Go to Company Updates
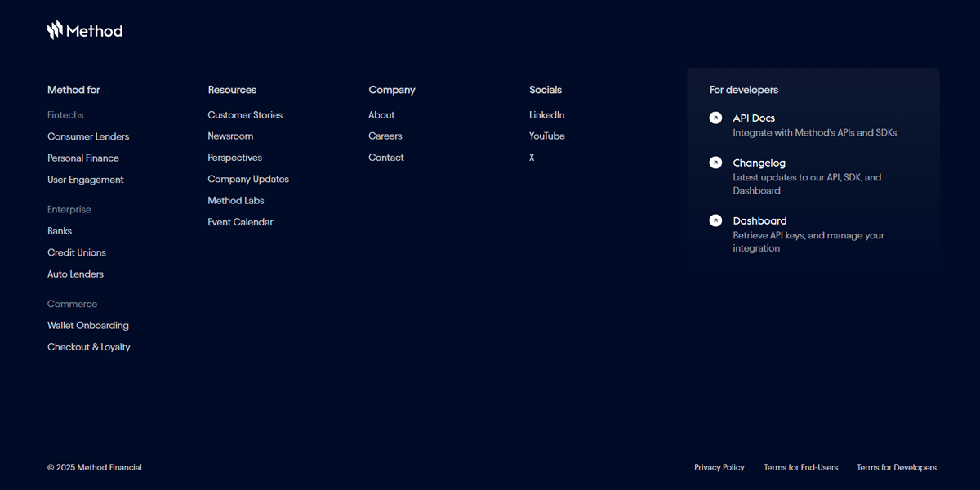This screenshot has width=980, height=490. 248,179
